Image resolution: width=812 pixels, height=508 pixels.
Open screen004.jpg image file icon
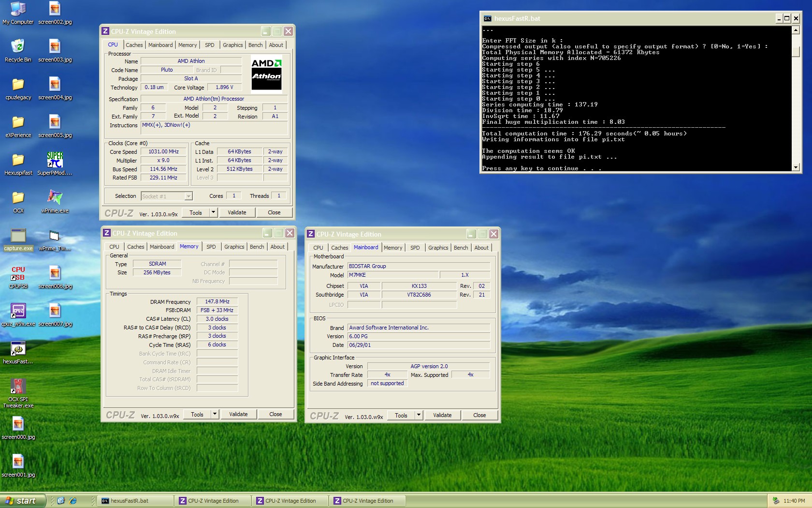pos(55,89)
